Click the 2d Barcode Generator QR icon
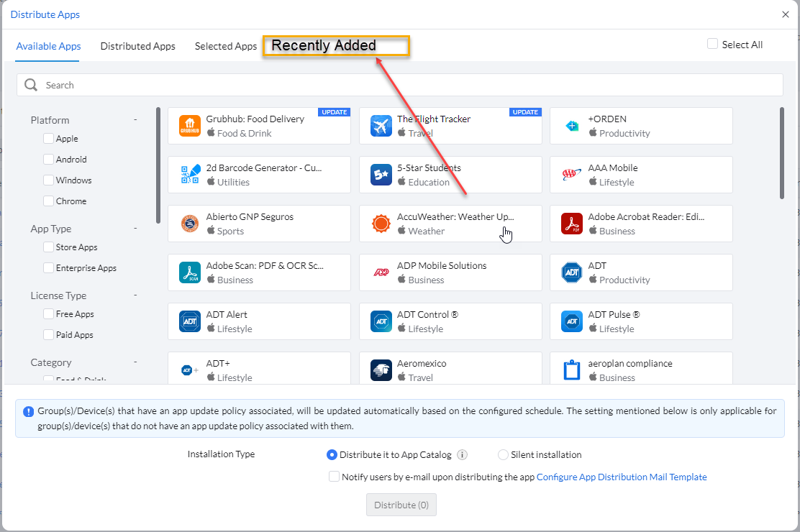 [190, 175]
